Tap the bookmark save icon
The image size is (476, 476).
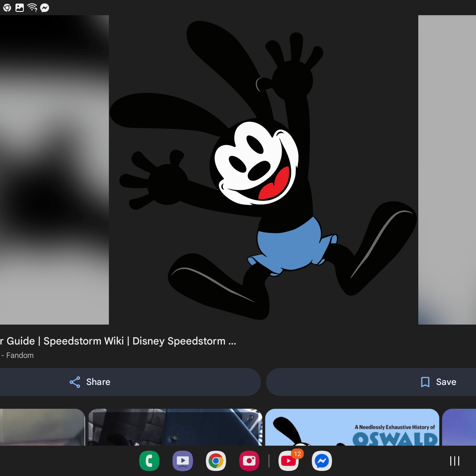pyautogui.click(x=425, y=382)
